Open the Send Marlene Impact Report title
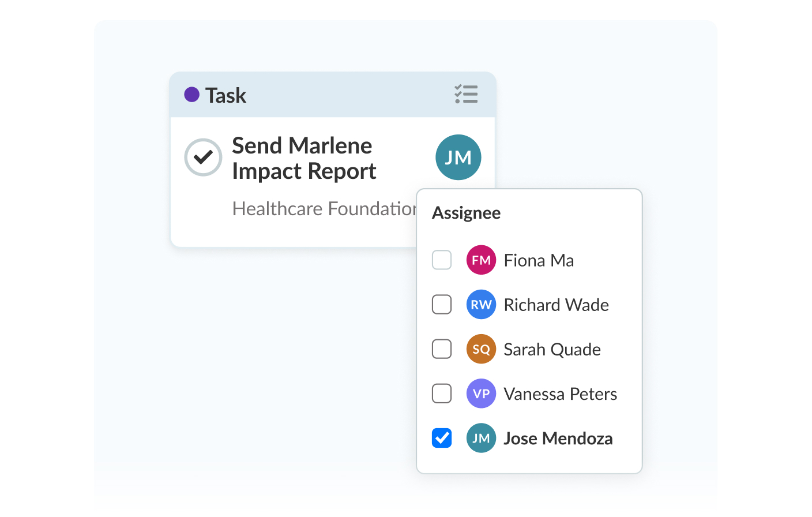This screenshot has height=517, width=812. pos(304,158)
